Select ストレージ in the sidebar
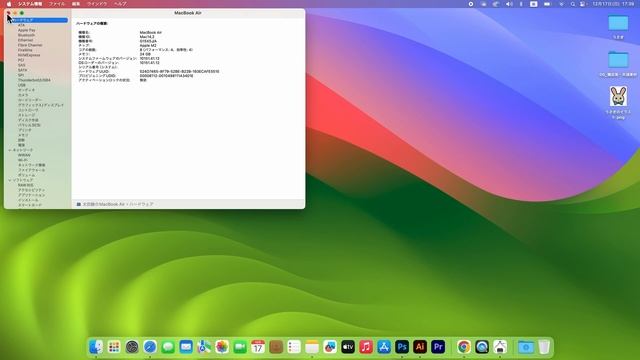640x360 pixels. click(27, 115)
